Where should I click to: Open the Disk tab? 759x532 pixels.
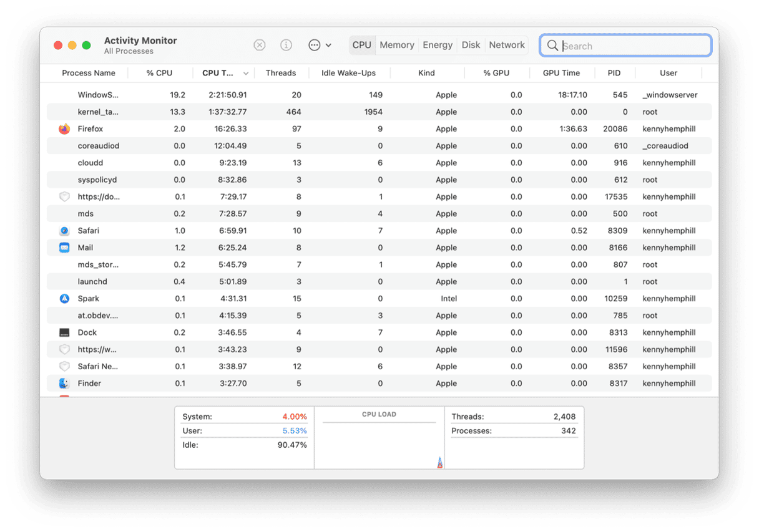(x=471, y=45)
